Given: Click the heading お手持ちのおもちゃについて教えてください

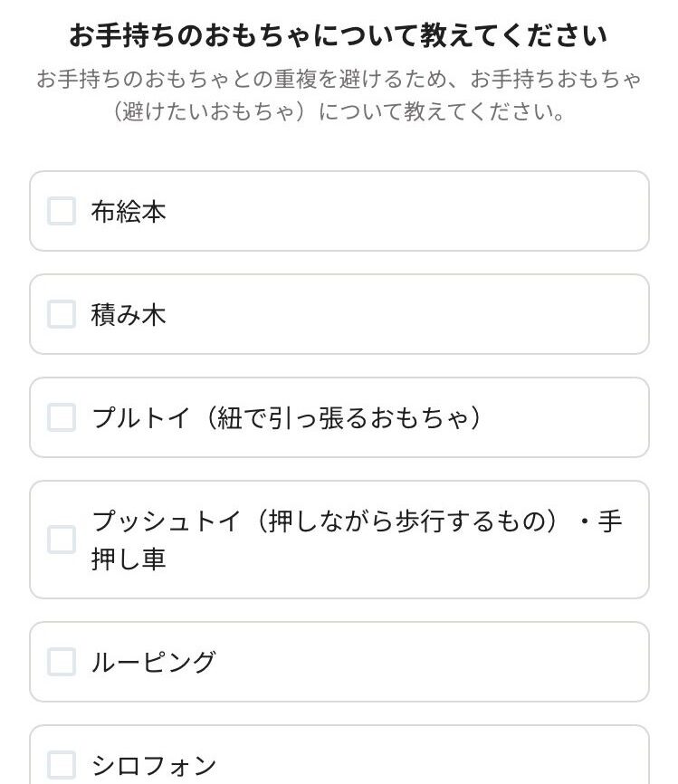Looking at the screenshot, I should pos(339,37).
